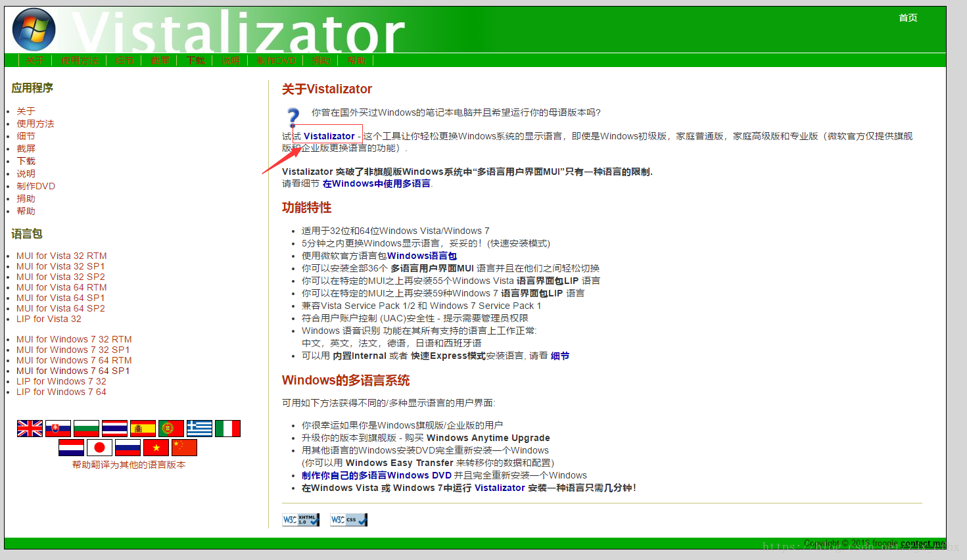Switch language via the Spain flag
Viewport: 967px width, 560px height.
[x=143, y=429]
